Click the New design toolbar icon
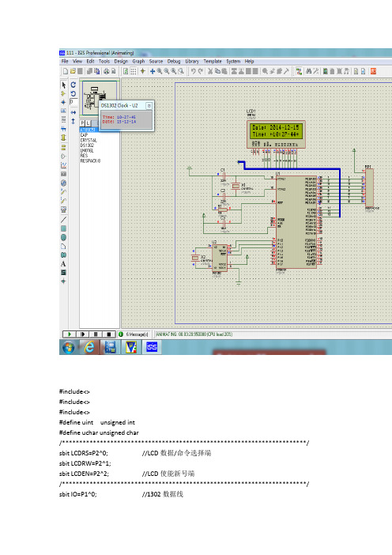 coord(66,71)
